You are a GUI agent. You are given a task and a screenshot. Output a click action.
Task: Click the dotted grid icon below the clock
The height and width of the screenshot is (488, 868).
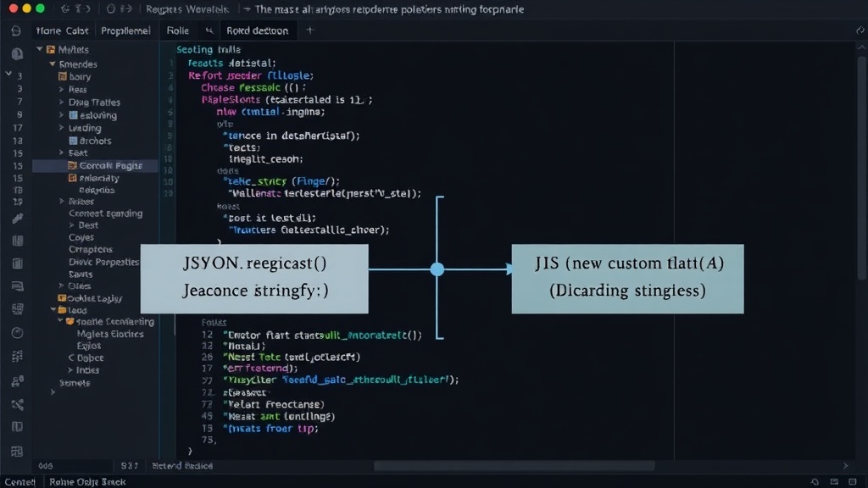(17, 357)
